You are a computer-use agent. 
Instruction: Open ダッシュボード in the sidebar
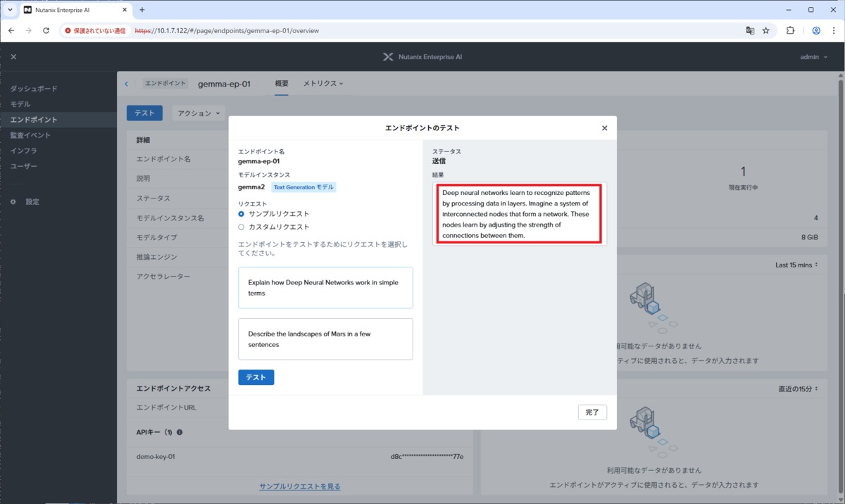pos(34,89)
